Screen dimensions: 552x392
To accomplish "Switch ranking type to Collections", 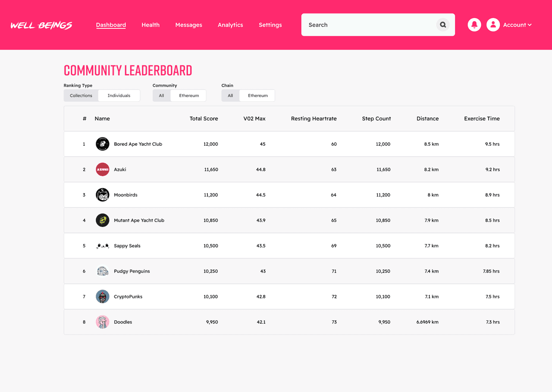I will 81,96.
